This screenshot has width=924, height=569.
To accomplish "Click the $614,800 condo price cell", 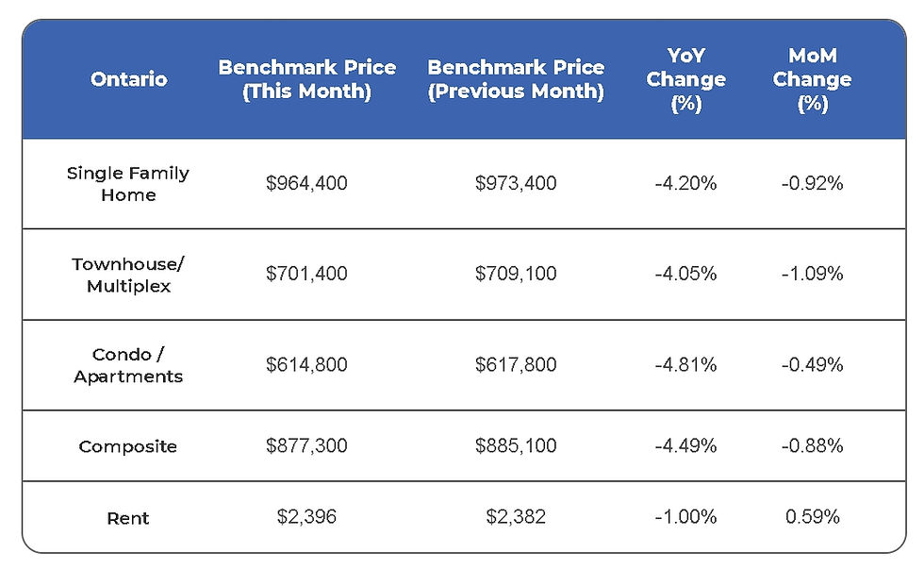I will pos(306,365).
